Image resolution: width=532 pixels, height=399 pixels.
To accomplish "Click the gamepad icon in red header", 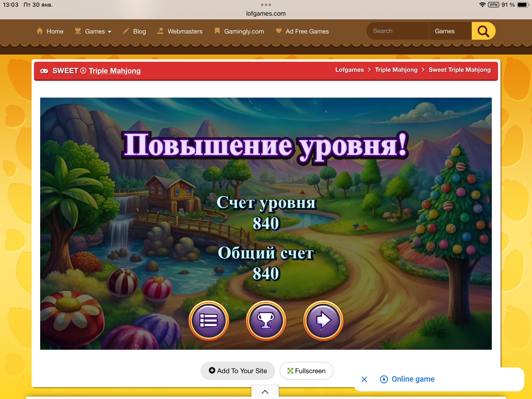I will (x=44, y=71).
